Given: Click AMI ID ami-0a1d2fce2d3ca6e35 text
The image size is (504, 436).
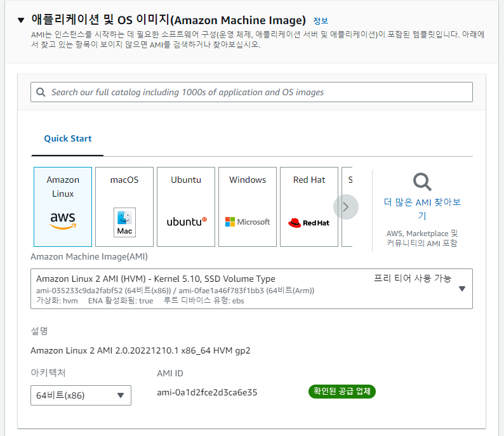Looking at the screenshot, I should pos(207,393).
